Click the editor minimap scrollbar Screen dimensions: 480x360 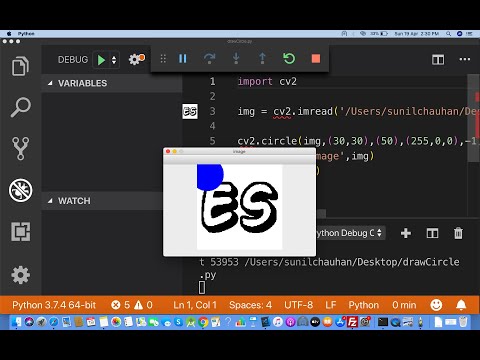[473, 118]
